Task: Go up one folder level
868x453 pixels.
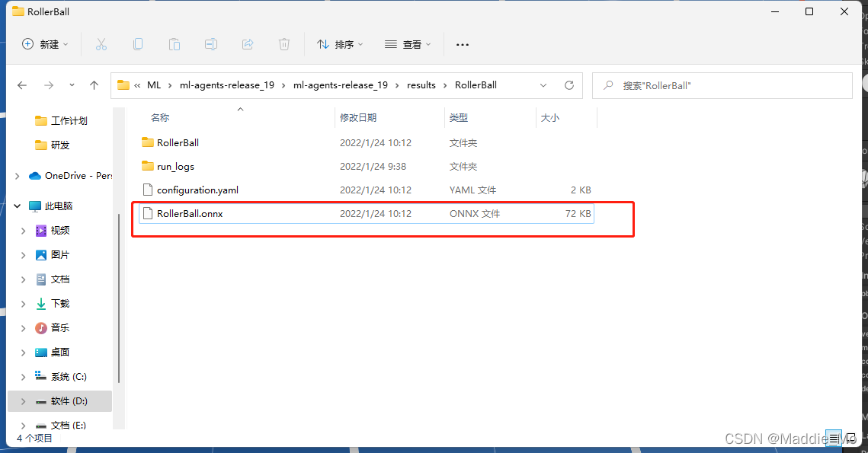Action: (94, 85)
